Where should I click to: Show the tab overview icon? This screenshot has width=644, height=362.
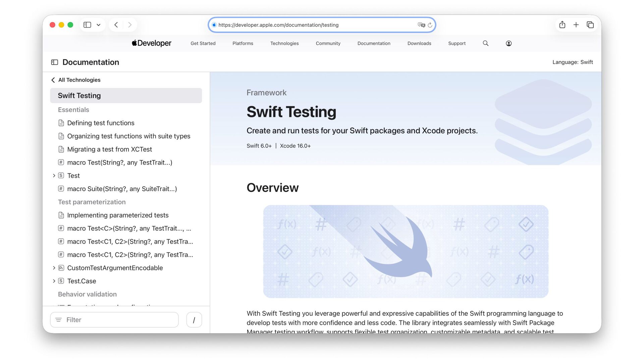click(590, 25)
